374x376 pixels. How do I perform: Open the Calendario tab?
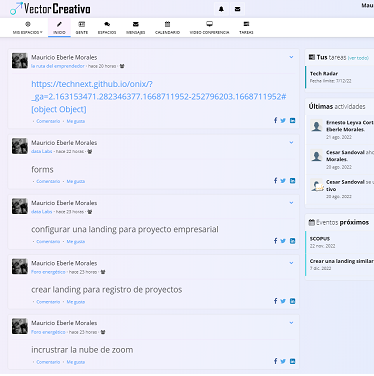click(x=167, y=28)
